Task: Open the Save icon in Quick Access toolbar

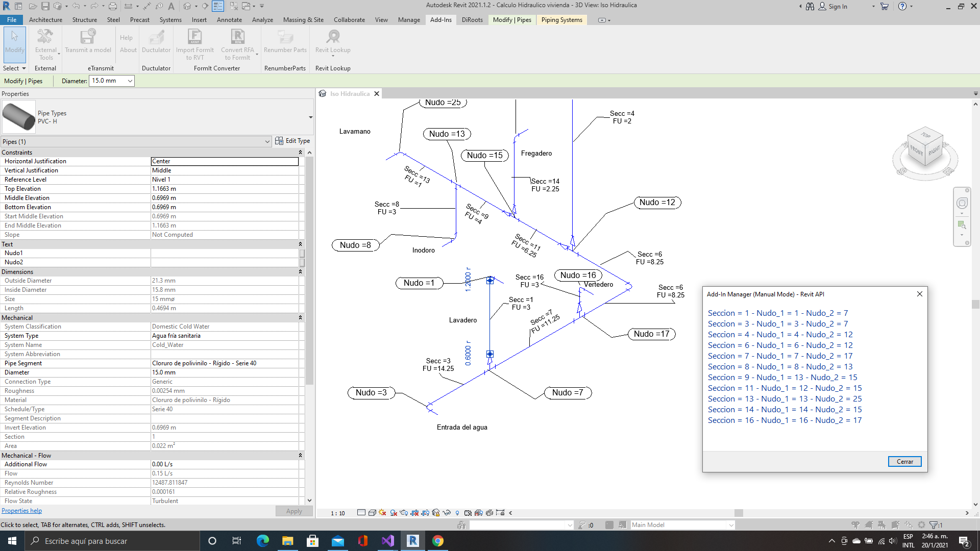Action: [45, 6]
